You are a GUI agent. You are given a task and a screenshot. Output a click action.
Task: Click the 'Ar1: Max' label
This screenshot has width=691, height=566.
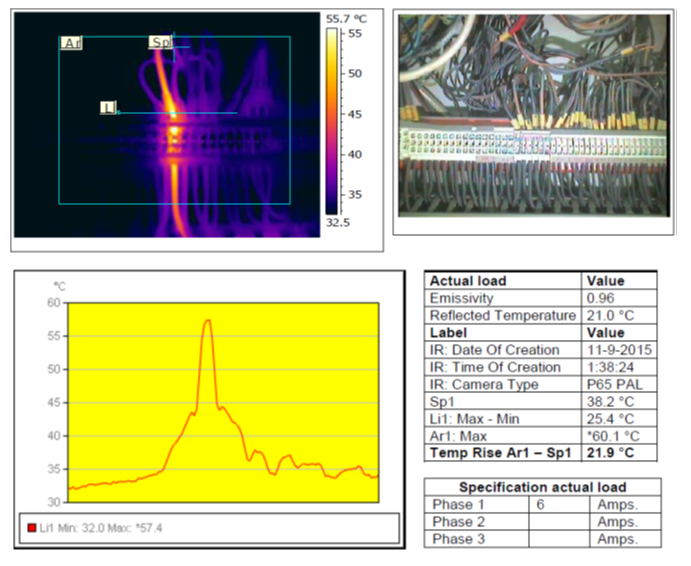pyautogui.click(x=458, y=436)
